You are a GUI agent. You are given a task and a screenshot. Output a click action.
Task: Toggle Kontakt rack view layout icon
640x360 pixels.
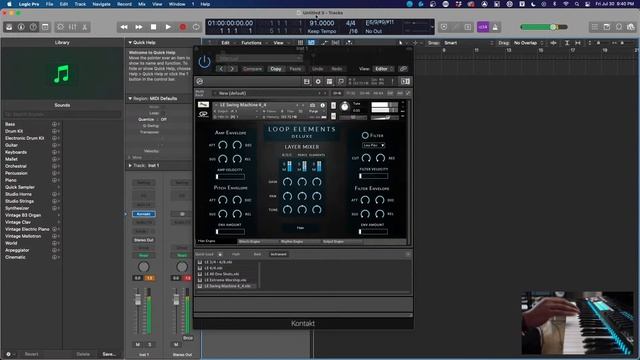click(329, 82)
